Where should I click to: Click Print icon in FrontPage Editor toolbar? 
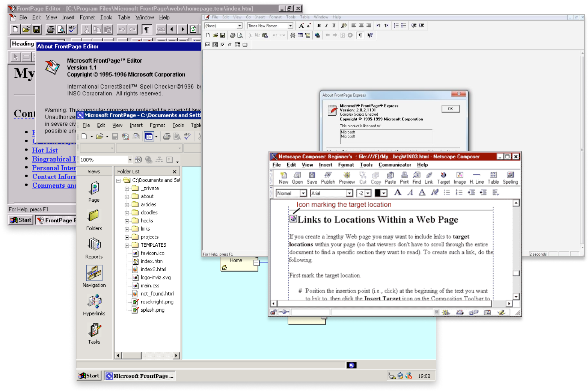pos(50,29)
